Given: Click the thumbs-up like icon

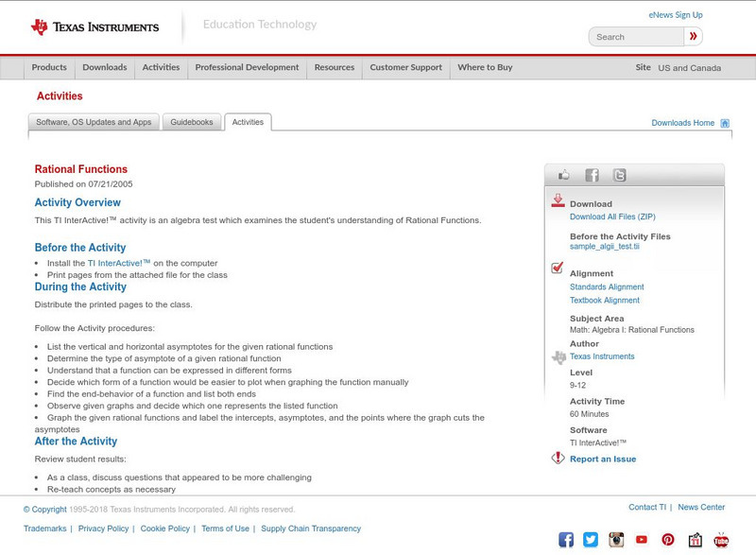Looking at the screenshot, I should click(x=563, y=175).
